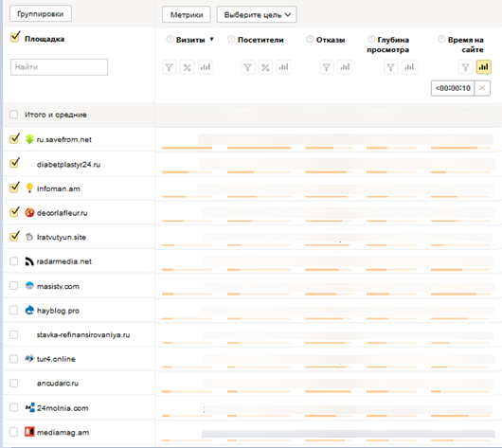Enable the Итого и средние checkbox
The width and height of the screenshot is (502, 448).
click(14, 115)
